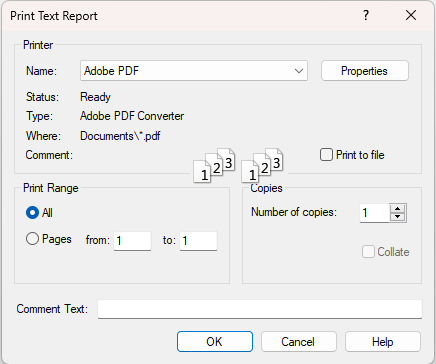Increase number of copies with up arrow
This screenshot has width=436, height=364.
click(397, 209)
